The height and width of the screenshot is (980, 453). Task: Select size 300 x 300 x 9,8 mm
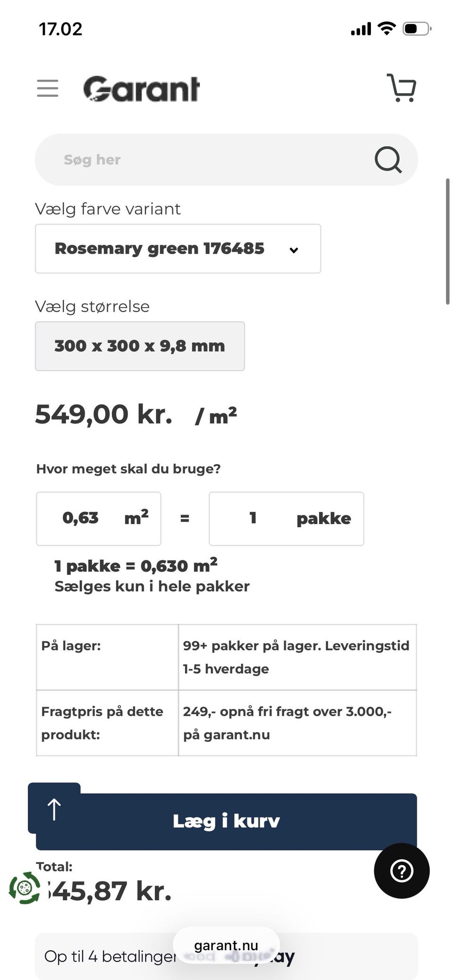coord(140,346)
